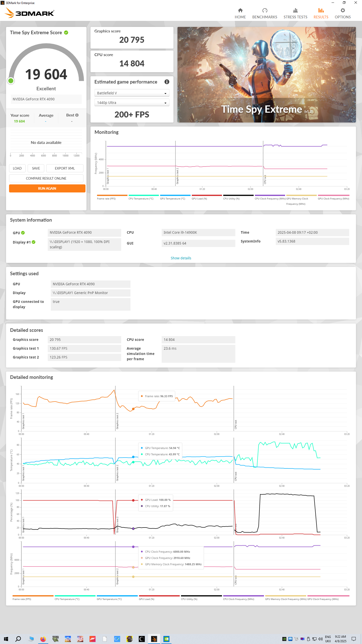This screenshot has height=644, width=362.
Task: Click the SAVE button
Action: (x=36, y=168)
